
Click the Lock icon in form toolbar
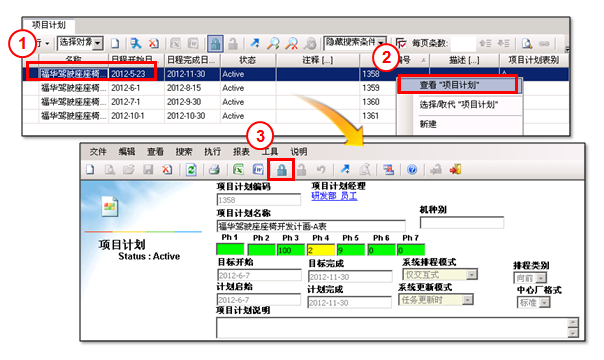282,169
